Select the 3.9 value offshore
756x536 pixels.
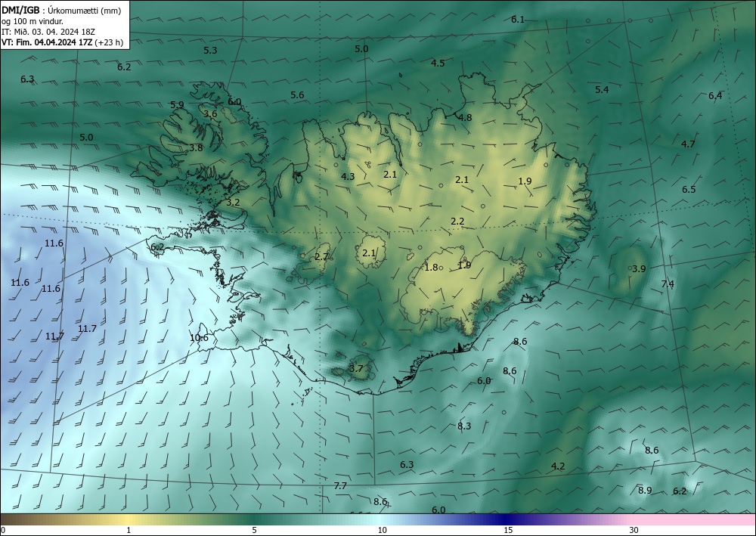639,269
